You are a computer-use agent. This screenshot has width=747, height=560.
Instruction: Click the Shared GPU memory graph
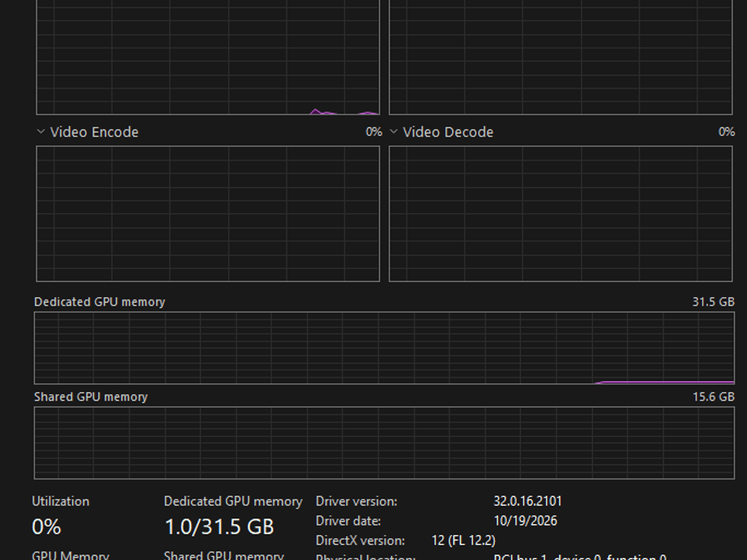point(384,443)
